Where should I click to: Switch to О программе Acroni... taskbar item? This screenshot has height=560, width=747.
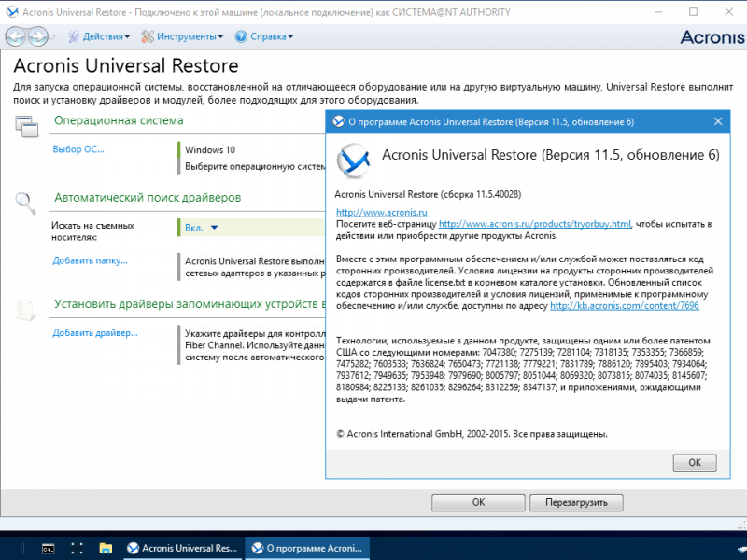307,548
